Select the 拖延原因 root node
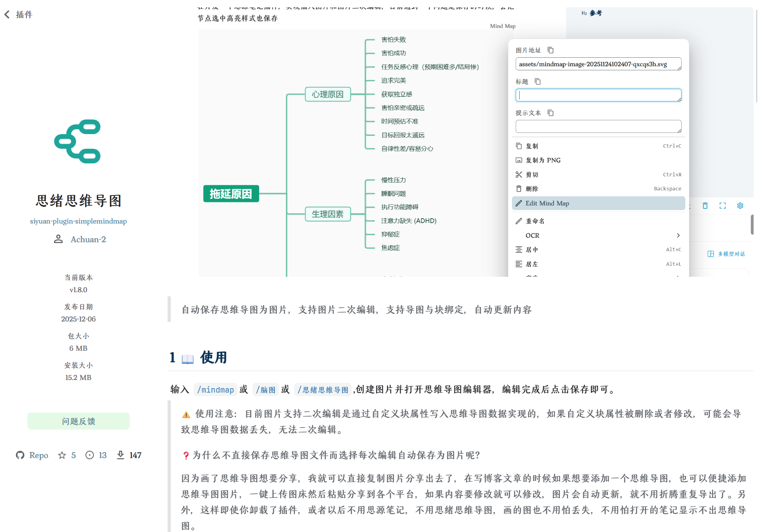This screenshot has width=765, height=532. point(231,193)
